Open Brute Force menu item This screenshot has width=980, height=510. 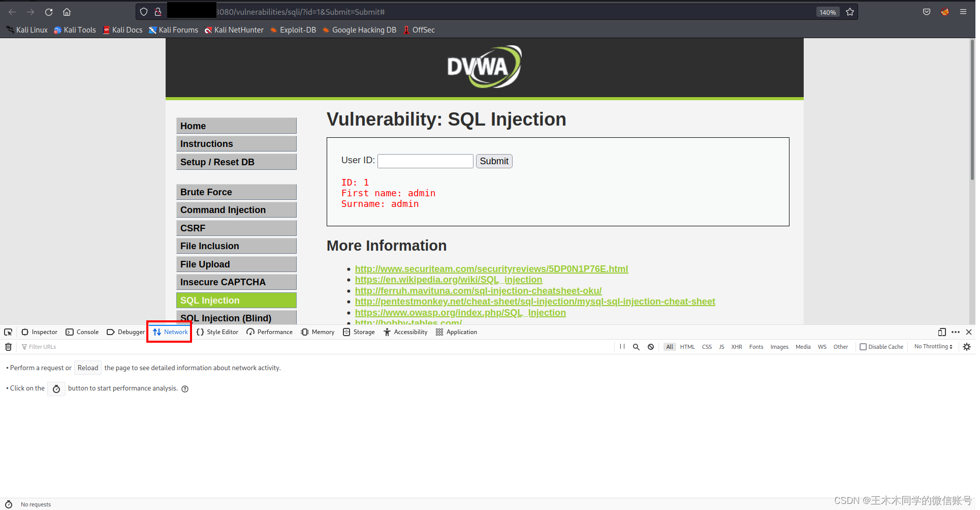236,192
